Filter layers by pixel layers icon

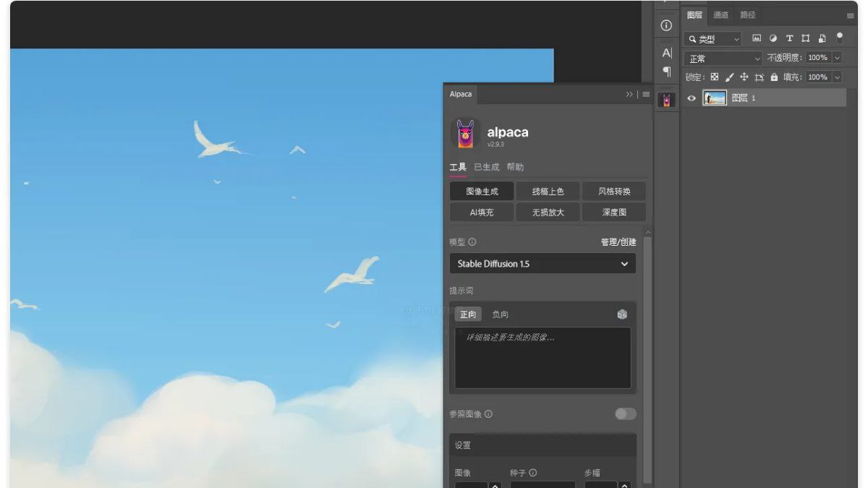point(757,38)
